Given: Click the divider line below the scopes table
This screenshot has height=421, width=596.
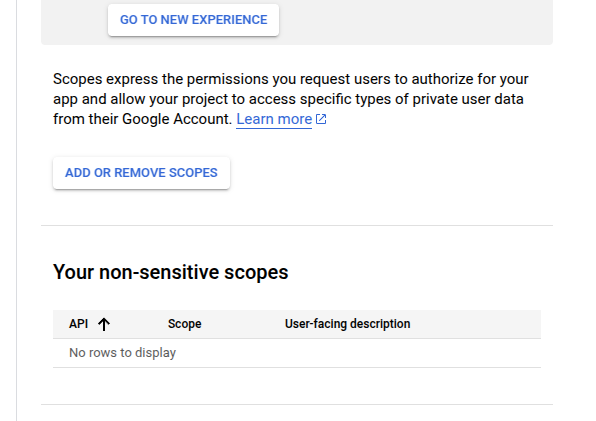Looking at the screenshot, I should point(297,404).
